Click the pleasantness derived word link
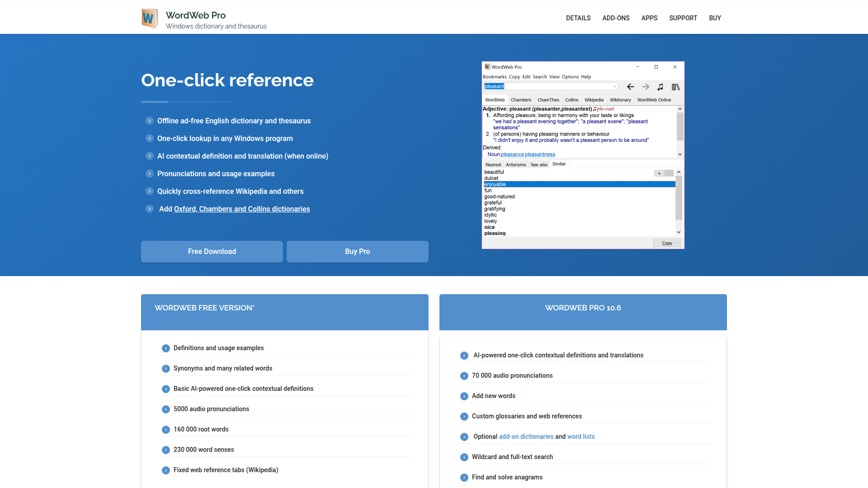 pyautogui.click(x=540, y=155)
